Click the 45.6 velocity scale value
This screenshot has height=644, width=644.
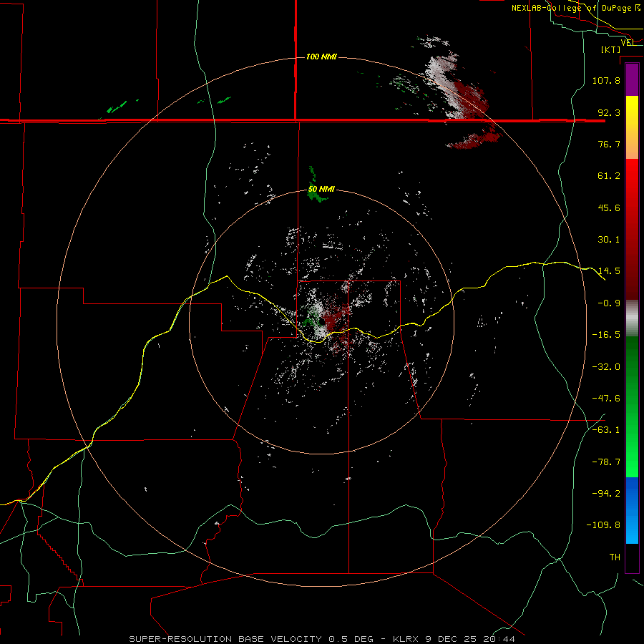tap(609, 208)
